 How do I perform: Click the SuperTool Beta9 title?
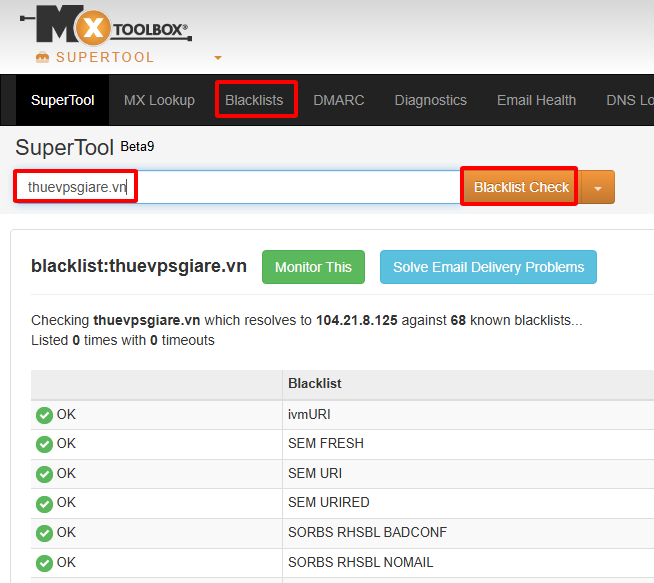(85, 147)
